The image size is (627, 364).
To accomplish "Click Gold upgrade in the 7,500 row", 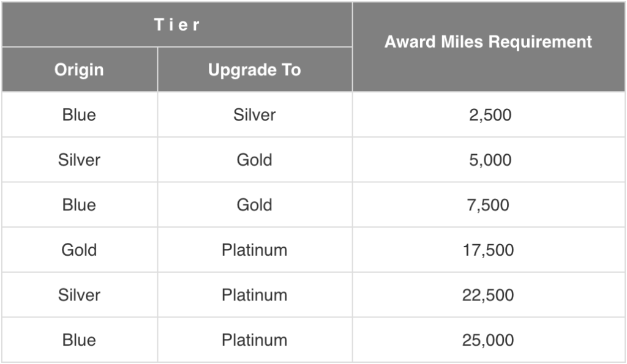I will coord(255,206).
